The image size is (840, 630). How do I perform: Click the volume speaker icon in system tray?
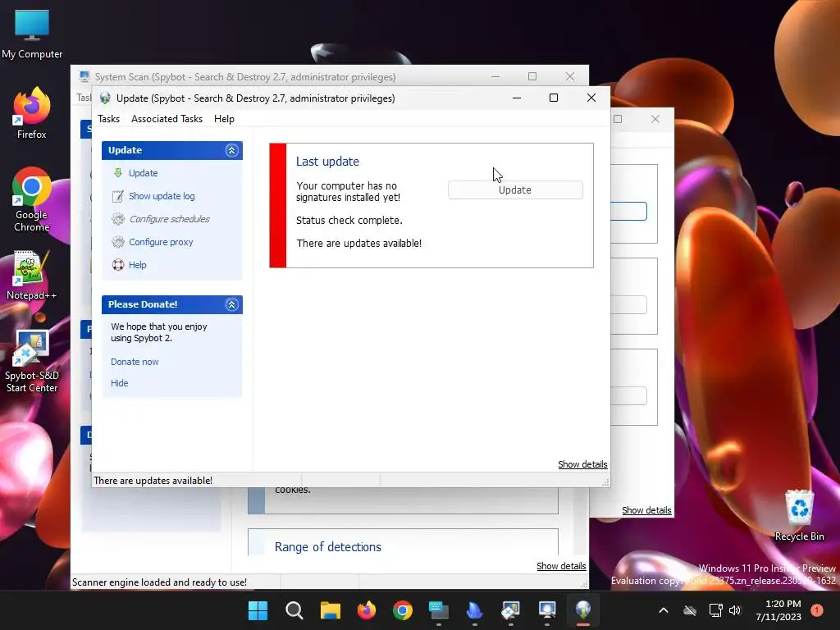[x=735, y=610]
